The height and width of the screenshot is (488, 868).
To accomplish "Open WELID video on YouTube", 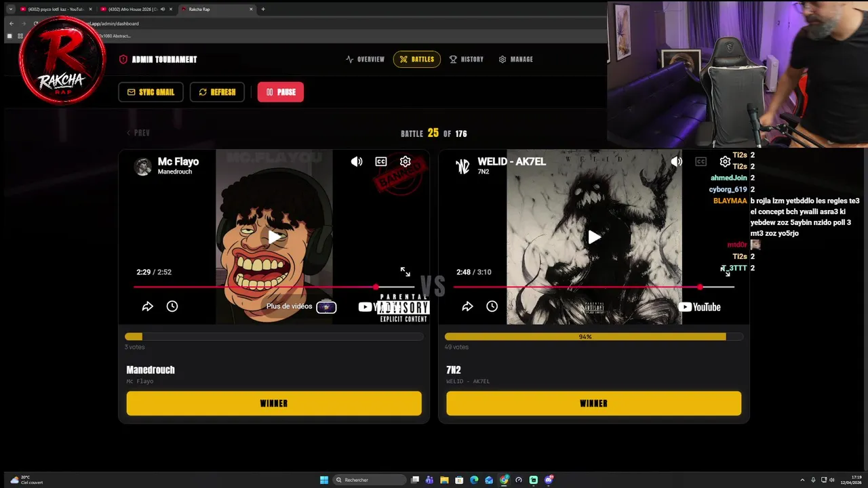I will 700,307.
